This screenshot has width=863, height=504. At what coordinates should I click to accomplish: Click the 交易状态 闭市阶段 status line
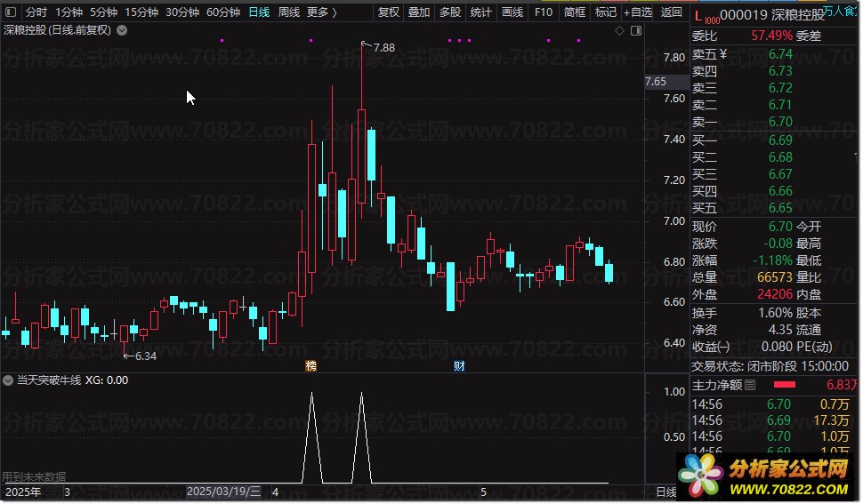point(770,366)
